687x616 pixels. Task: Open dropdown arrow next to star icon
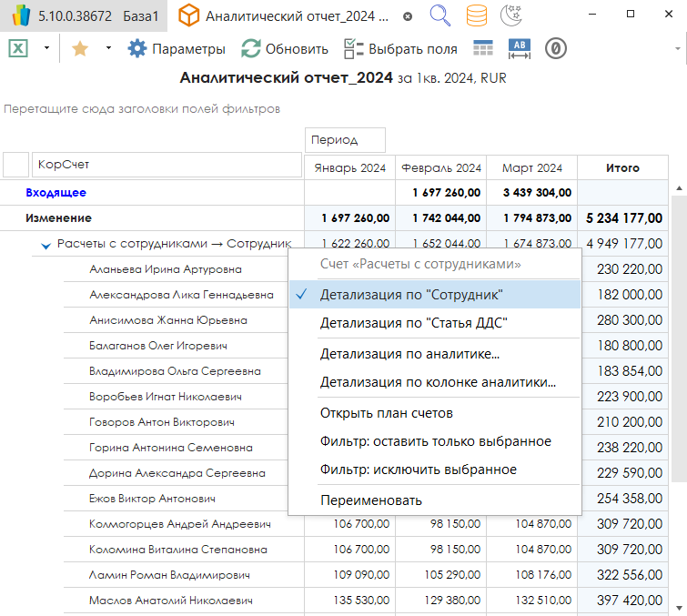pyautogui.click(x=108, y=49)
